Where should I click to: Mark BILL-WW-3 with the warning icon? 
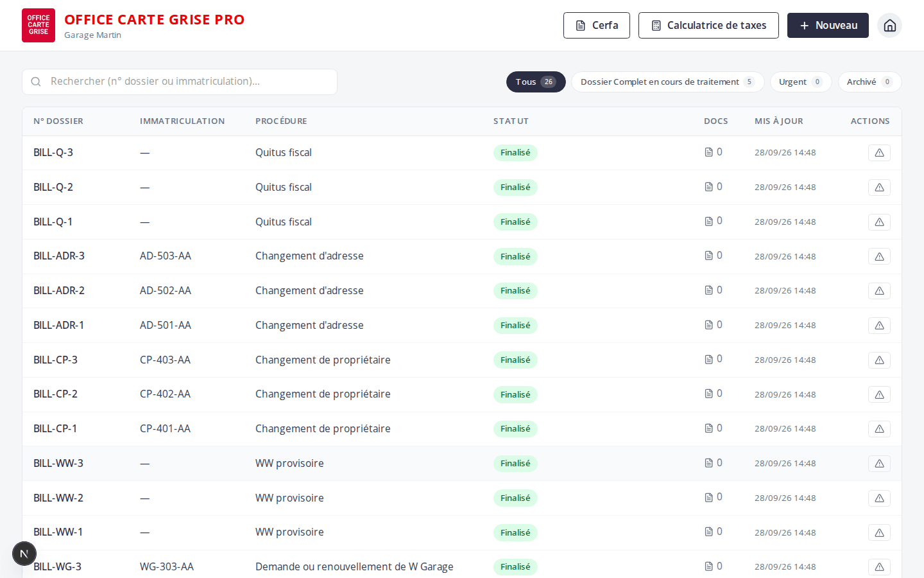click(879, 464)
